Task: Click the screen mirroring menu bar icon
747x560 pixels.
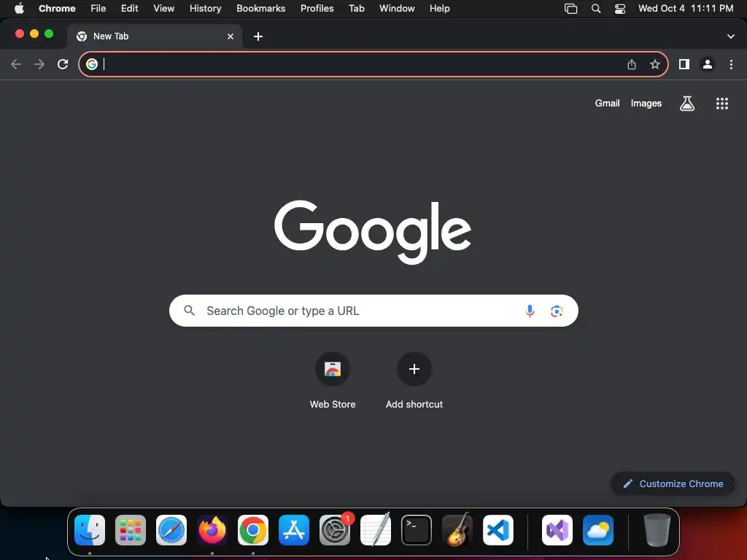Action: click(x=570, y=9)
